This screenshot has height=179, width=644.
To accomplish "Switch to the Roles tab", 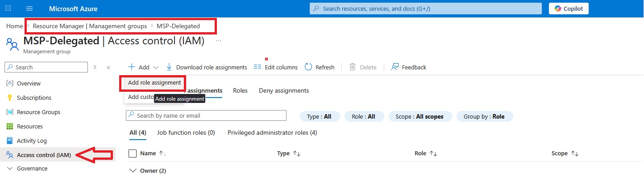I will [240, 90].
